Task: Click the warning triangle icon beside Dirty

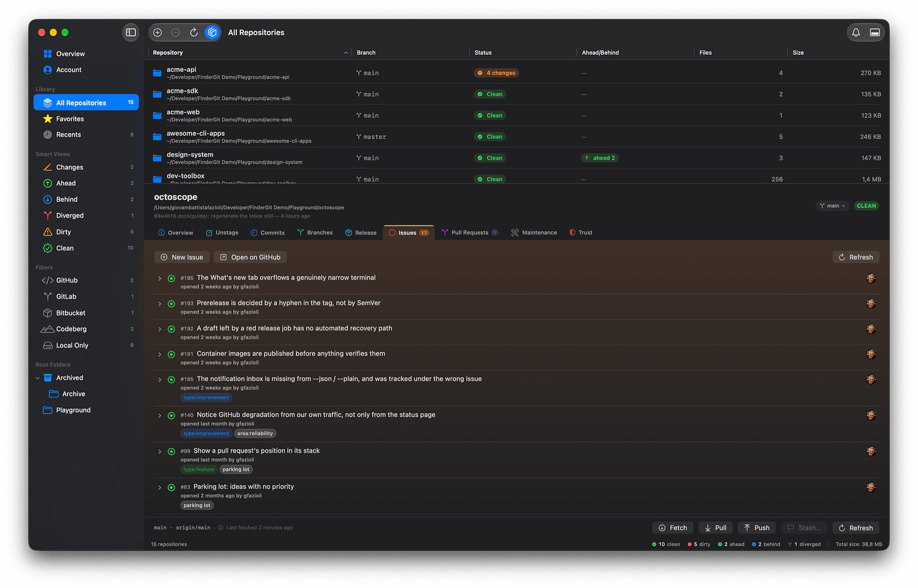Action: point(47,232)
